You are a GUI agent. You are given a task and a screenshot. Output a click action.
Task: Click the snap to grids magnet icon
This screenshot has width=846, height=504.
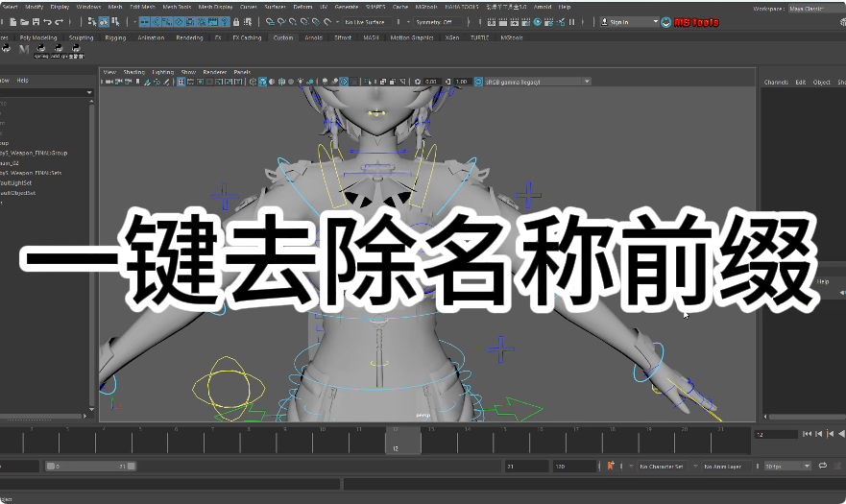[270, 22]
